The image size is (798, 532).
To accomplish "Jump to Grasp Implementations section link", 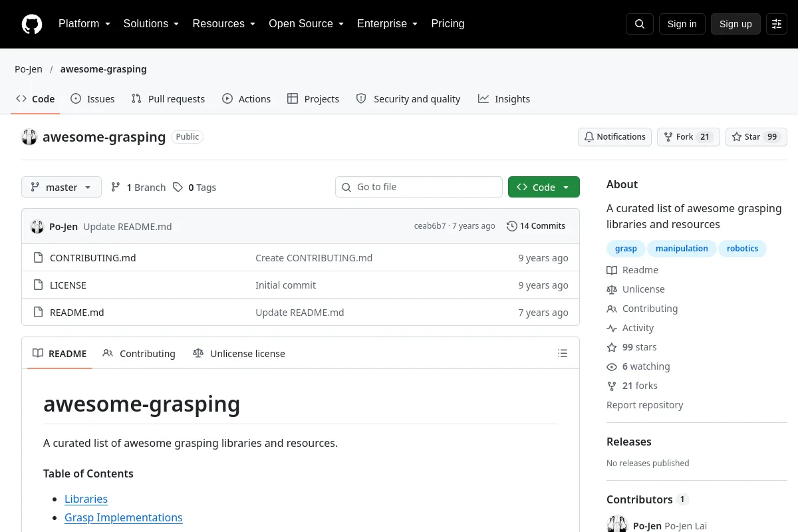I will (124, 517).
